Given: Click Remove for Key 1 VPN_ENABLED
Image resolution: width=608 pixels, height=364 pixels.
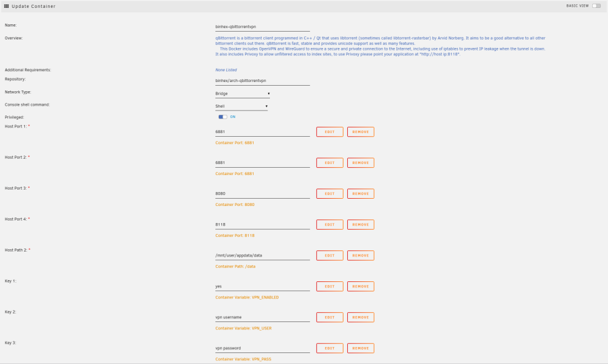Looking at the screenshot, I should point(361,286).
